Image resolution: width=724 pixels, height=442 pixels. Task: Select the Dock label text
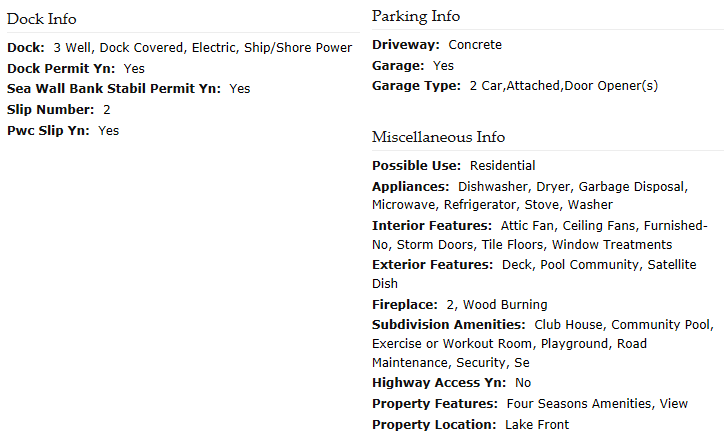point(26,48)
